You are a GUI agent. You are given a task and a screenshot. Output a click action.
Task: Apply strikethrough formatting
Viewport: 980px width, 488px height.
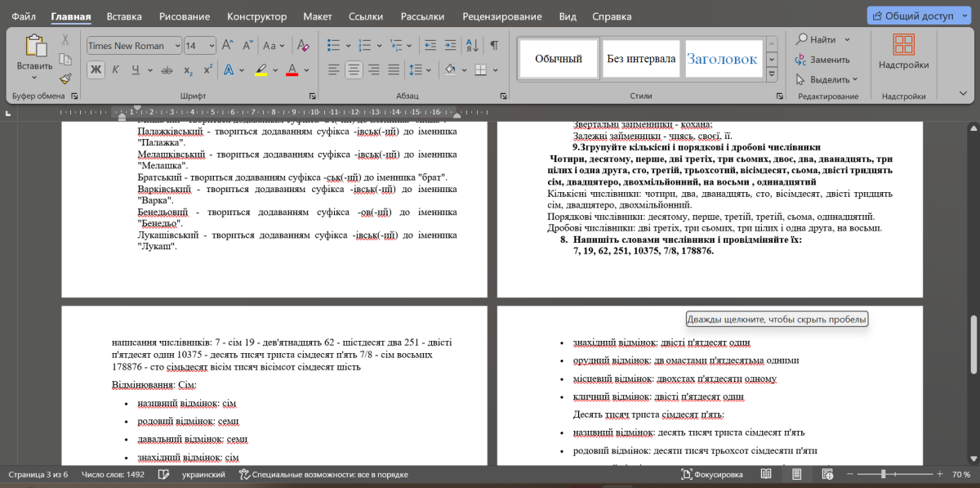tap(167, 70)
